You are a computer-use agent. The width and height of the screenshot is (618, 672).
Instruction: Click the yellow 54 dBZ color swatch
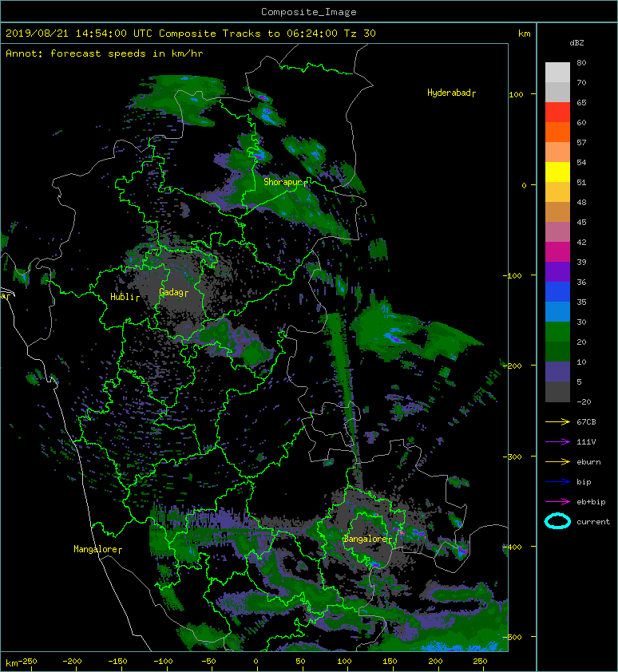tap(557, 172)
